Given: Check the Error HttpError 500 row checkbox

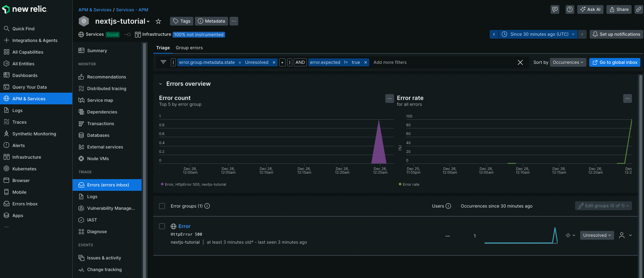Looking at the screenshot, I should (x=162, y=226).
